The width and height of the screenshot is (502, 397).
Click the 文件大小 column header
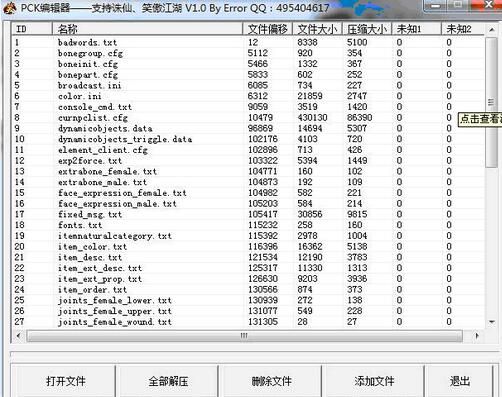pos(317,29)
